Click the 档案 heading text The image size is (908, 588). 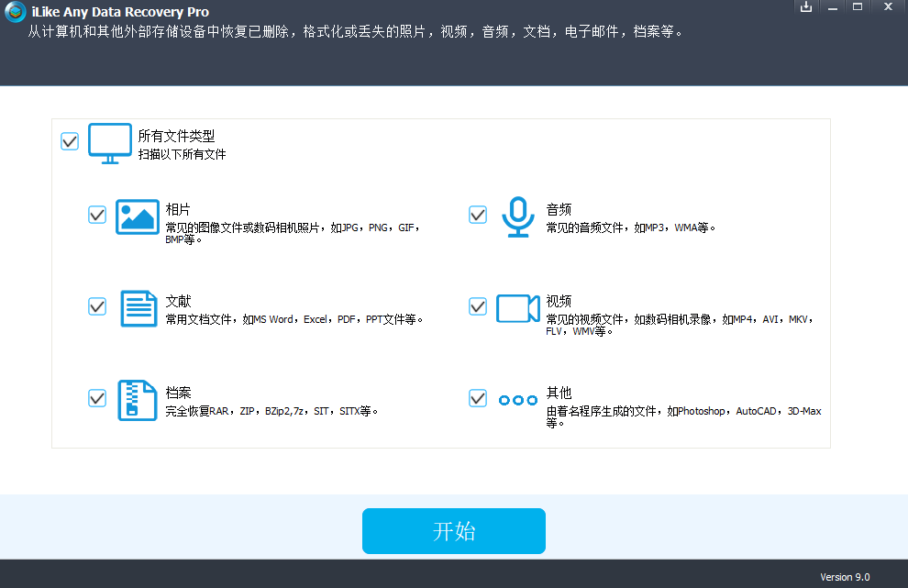[x=178, y=393]
